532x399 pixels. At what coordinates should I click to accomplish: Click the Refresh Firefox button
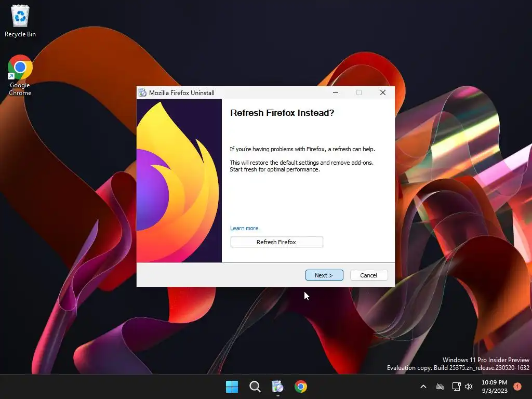pyautogui.click(x=276, y=242)
